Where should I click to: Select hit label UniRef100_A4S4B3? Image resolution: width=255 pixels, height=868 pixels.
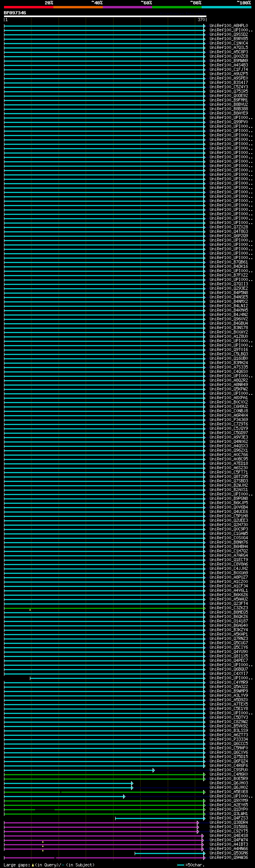229,65
